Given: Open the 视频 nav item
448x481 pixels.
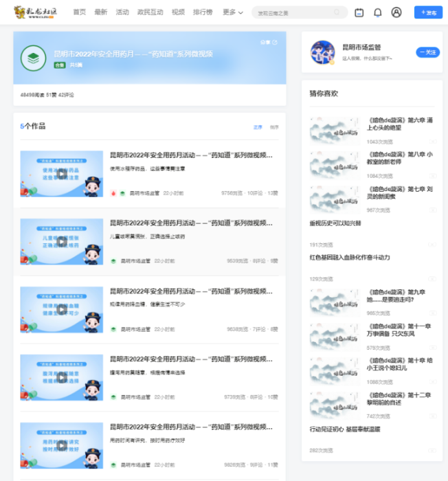Looking at the screenshot, I should pyautogui.click(x=178, y=12).
